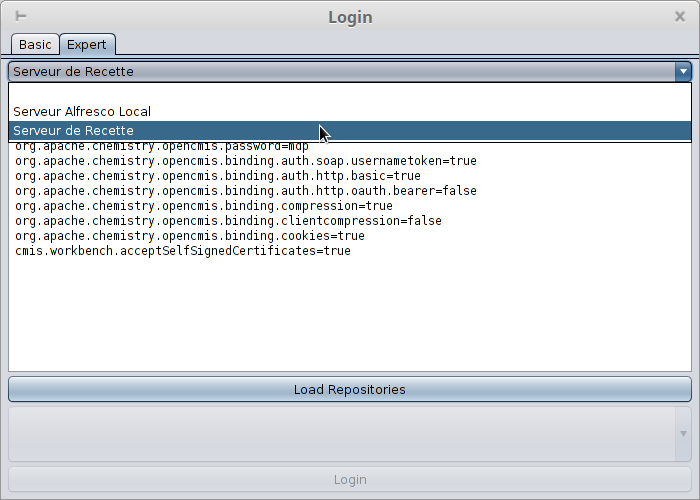This screenshot has width=700, height=500.
Task: Click the Load Repositories button
Action: [x=350, y=389]
